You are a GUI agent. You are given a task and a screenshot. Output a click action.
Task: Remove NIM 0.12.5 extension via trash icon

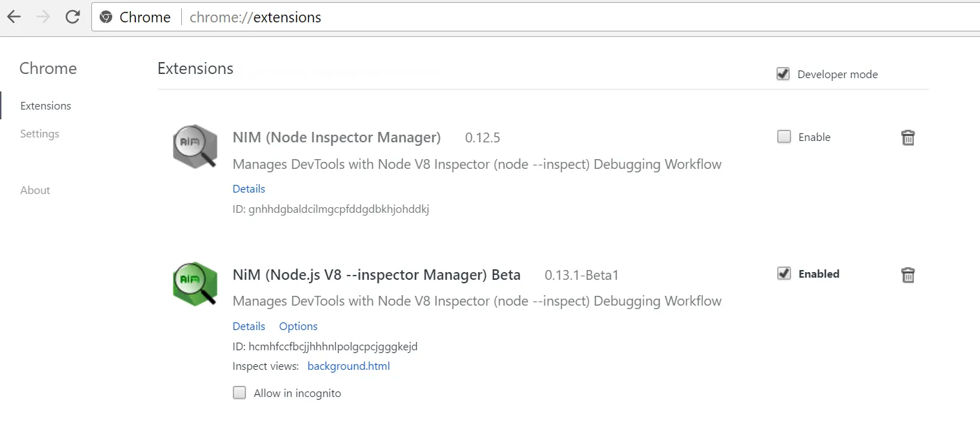click(x=908, y=137)
